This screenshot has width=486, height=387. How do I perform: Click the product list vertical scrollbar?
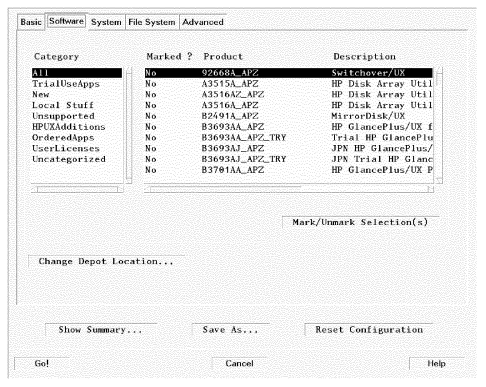[x=439, y=125]
